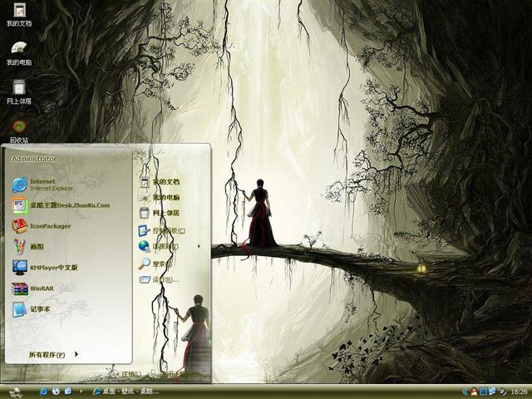Open the QQ penguin tray icon
The image size is (532, 399).
click(474, 392)
